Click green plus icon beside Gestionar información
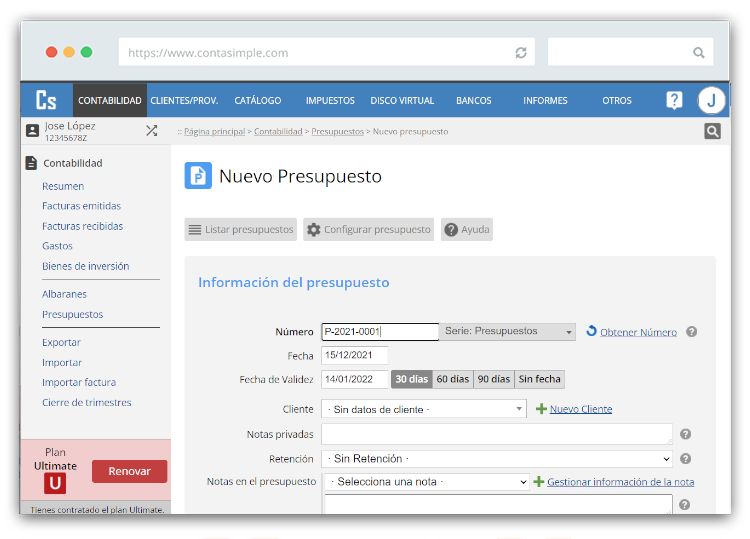The height and width of the screenshot is (539, 750). pos(539,482)
